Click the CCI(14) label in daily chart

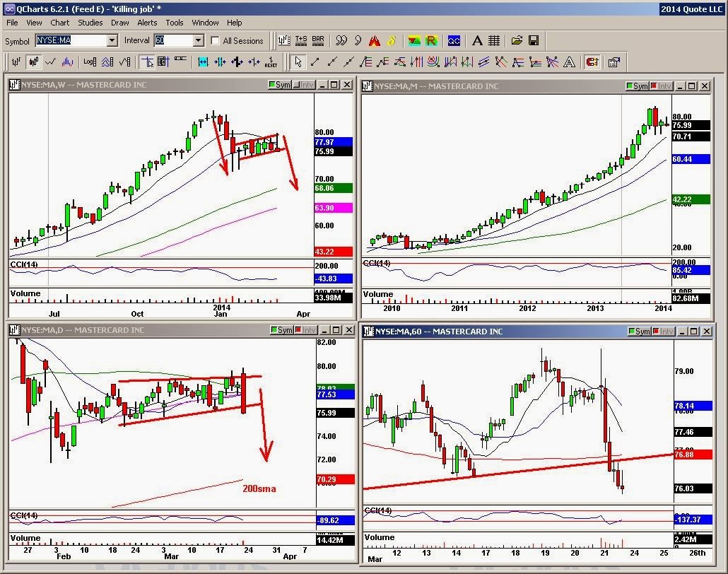point(24,515)
